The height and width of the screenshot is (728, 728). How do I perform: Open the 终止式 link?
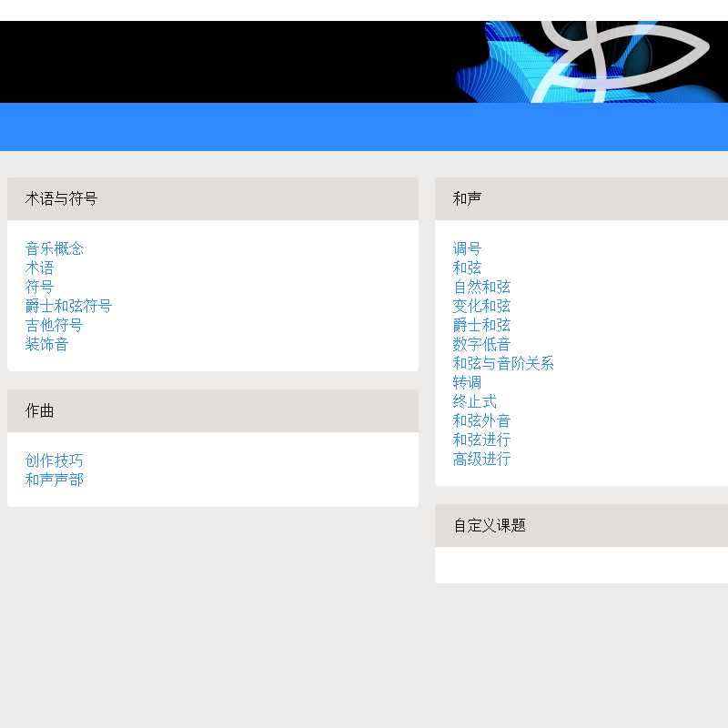click(474, 401)
